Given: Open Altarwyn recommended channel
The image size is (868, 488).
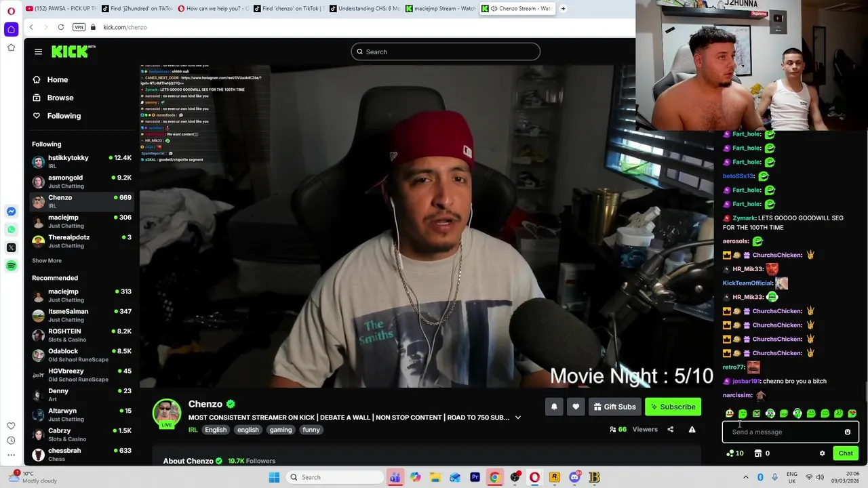Looking at the screenshot, I should [x=81, y=415].
